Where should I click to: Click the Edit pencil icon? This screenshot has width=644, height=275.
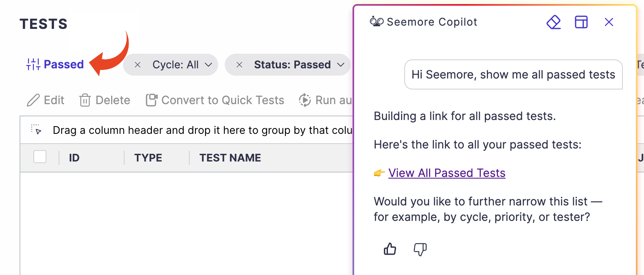click(x=33, y=100)
